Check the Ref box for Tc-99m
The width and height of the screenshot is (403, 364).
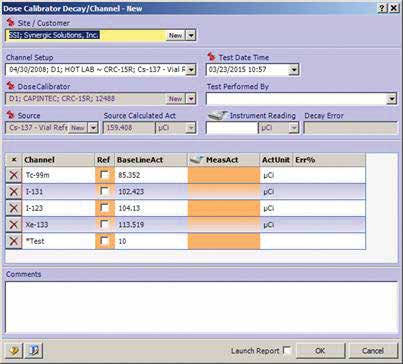(104, 175)
